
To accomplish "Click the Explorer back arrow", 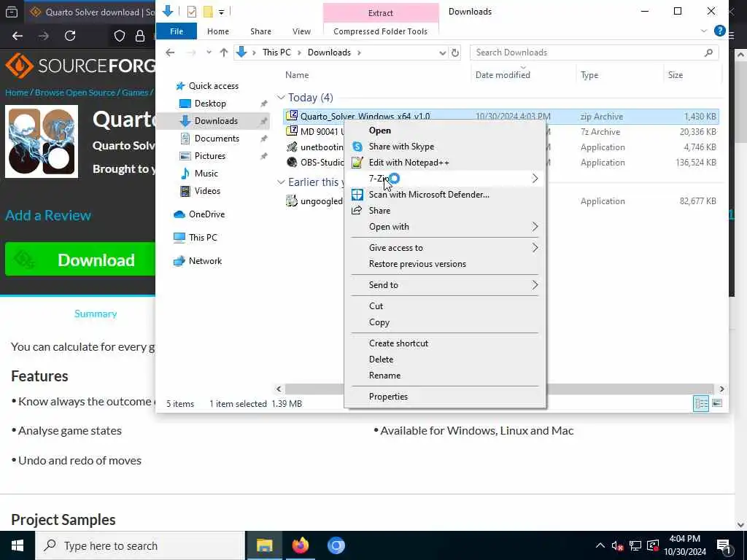I will [x=170, y=52].
